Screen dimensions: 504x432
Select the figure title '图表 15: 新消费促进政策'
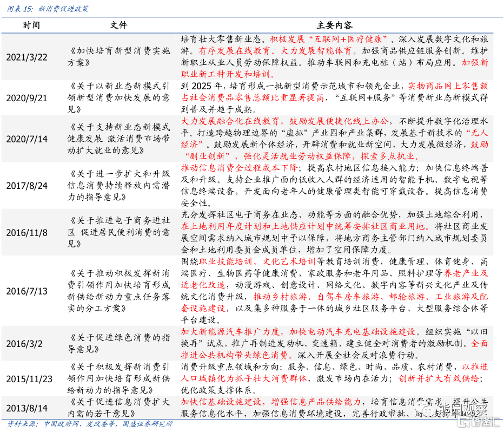pyautogui.click(x=47, y=9)
